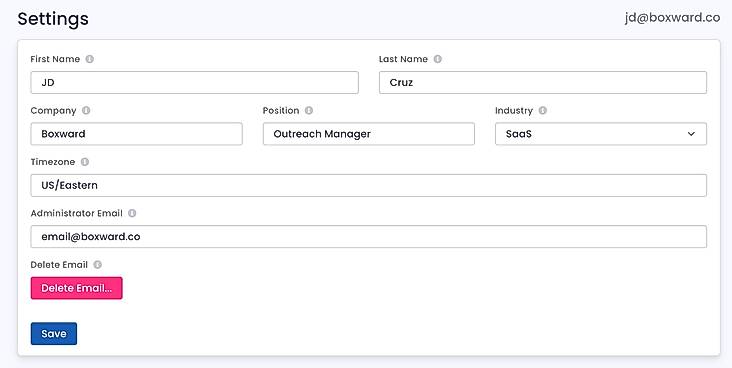This screenshot has height=368, width=732.
Task: Click the Industry label
Action: [x=514, y=111]
